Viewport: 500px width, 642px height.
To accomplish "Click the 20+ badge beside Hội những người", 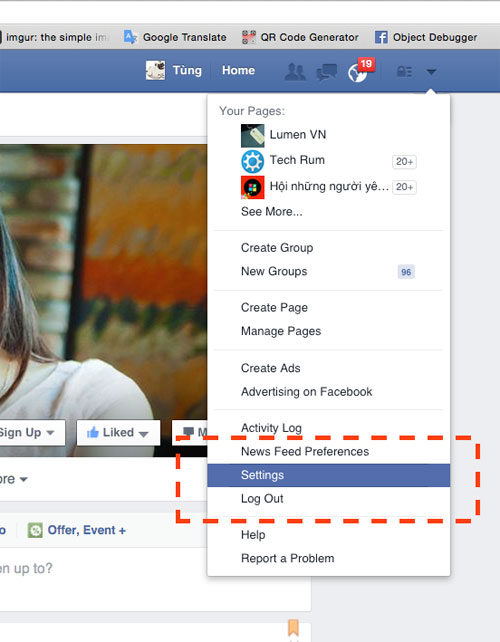I will pos(404,187).
